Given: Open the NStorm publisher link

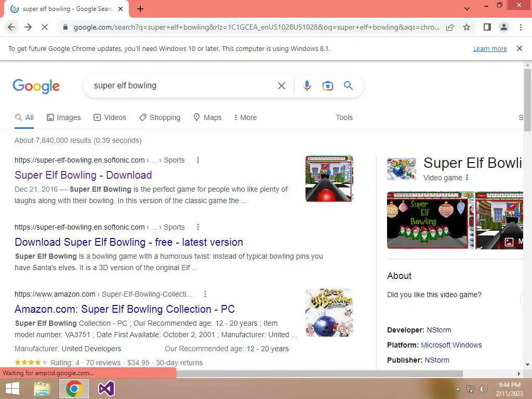Looking at the screenshot, I should pyautogui.click(x=436, y=360).
